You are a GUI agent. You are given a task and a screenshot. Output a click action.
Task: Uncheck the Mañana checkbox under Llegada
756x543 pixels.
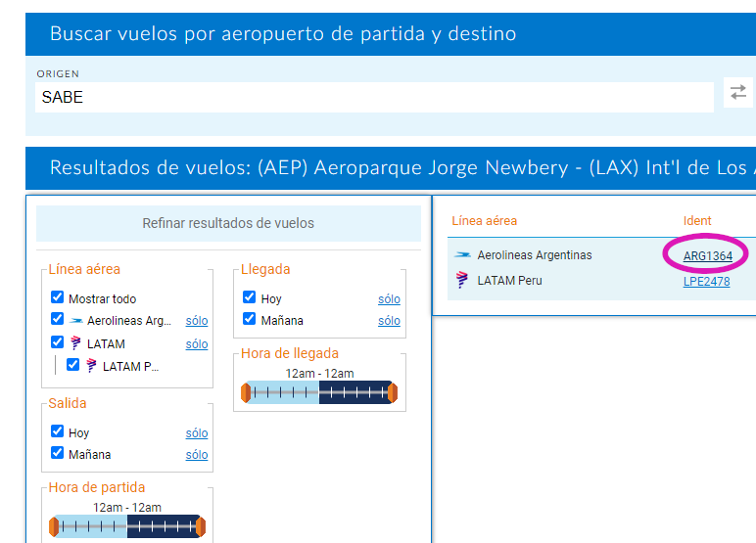[x=250, y=320]
